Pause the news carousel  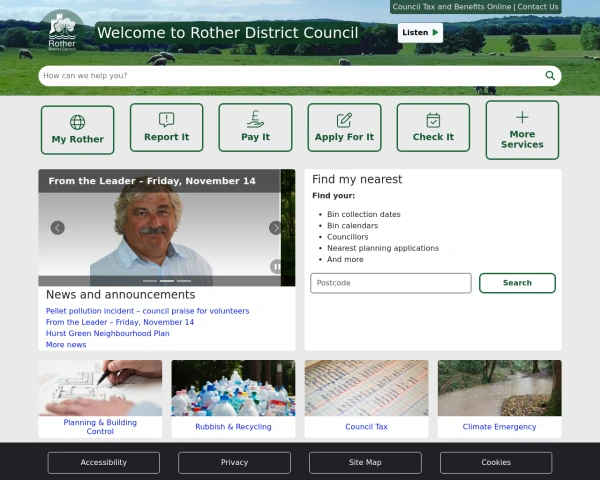(276, 266)
